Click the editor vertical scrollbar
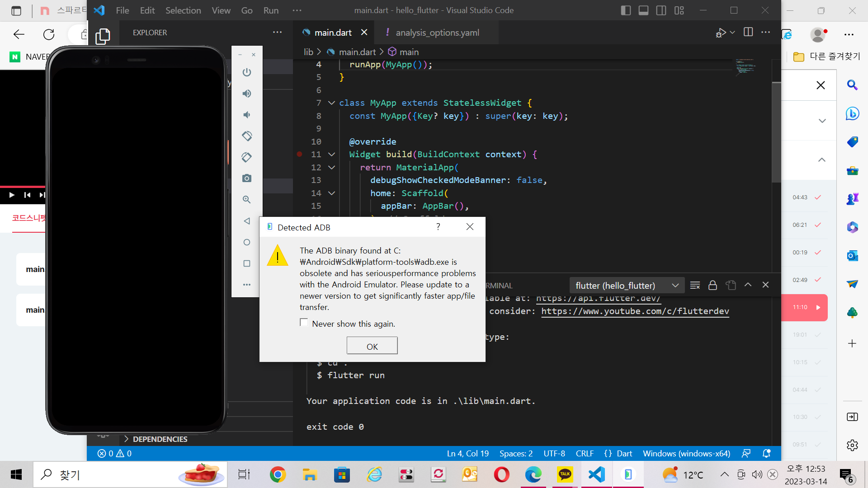 (x=776, y=132)
